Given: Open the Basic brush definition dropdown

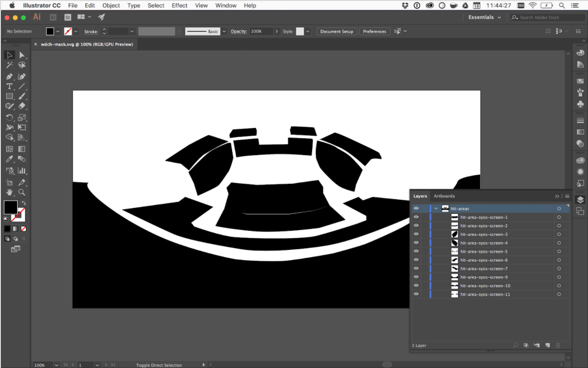Looking at the screenshot, I should coord(224,31).
